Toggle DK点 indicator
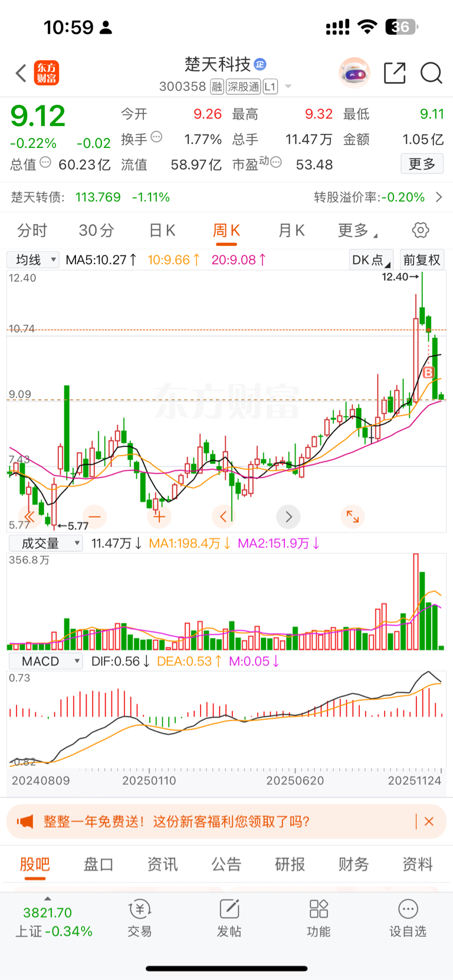The width and height of the screenshot is (453, 980). click(371, 260)
